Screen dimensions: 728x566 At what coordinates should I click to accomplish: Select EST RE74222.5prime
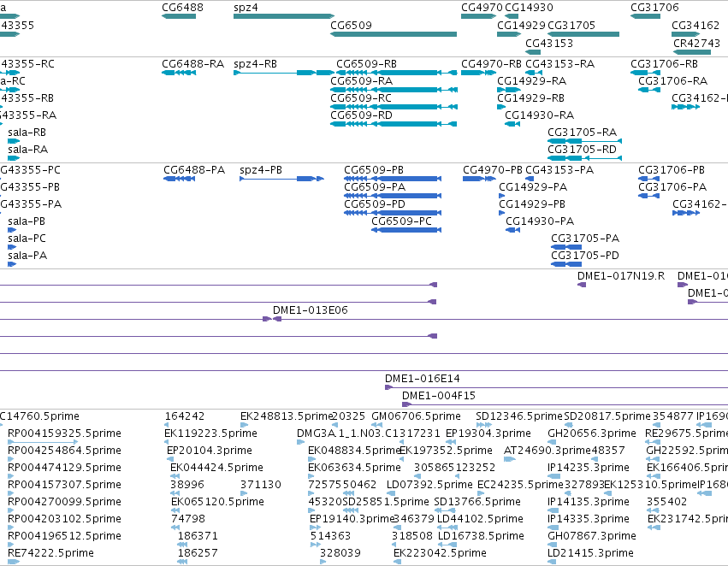tap(50, 553)
